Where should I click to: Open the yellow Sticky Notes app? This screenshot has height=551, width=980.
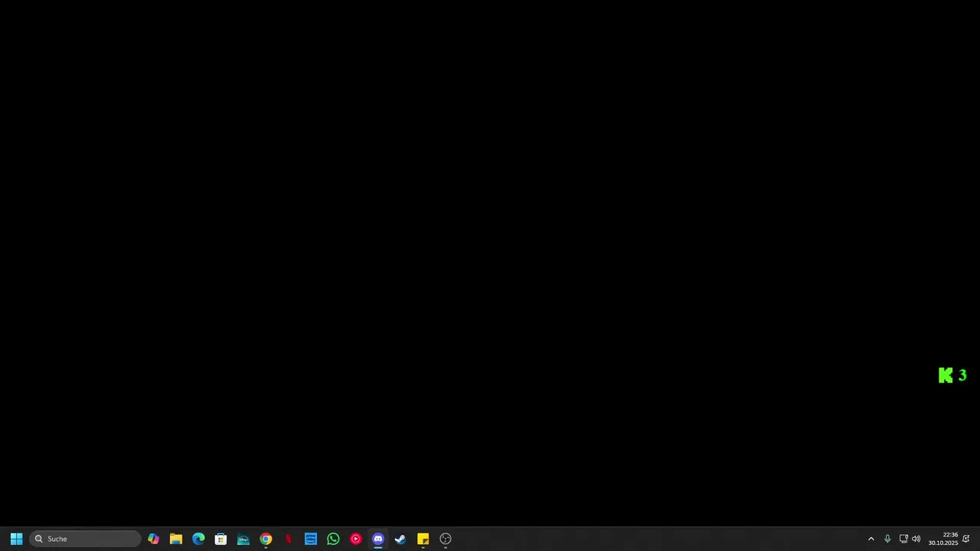coord(423,539)
